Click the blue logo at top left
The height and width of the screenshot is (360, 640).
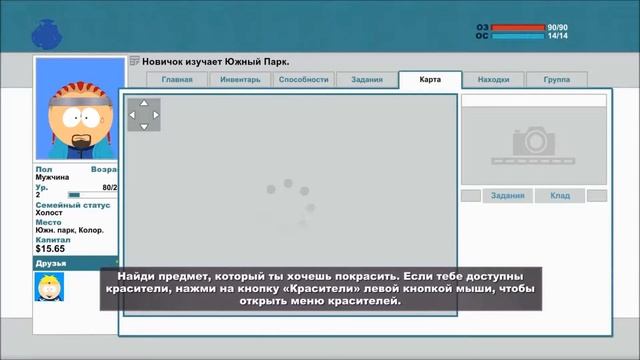[x=47, y=34]
